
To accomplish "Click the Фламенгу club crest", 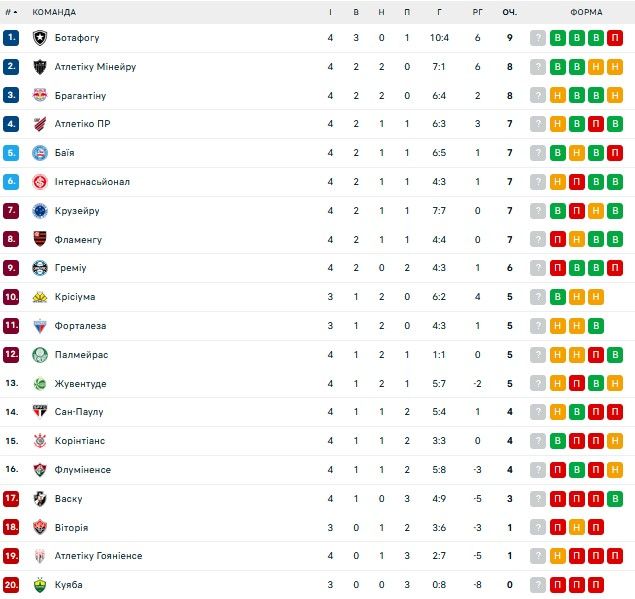I will click(x=40, y=240).
